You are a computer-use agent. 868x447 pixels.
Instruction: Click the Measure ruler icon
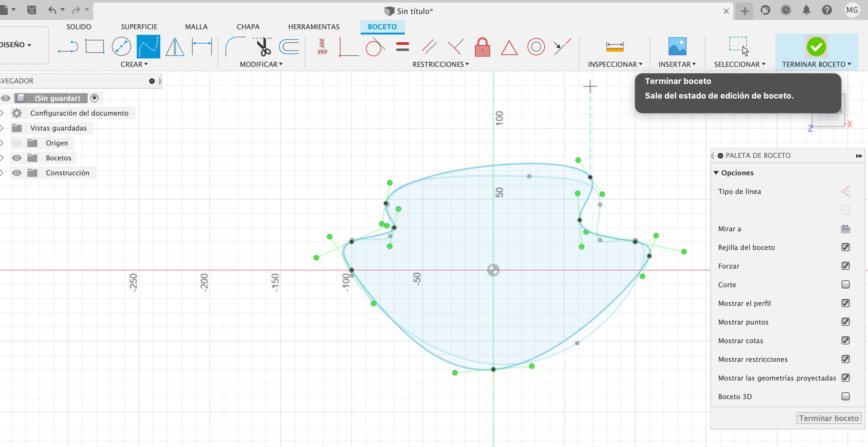pos(615,47)
